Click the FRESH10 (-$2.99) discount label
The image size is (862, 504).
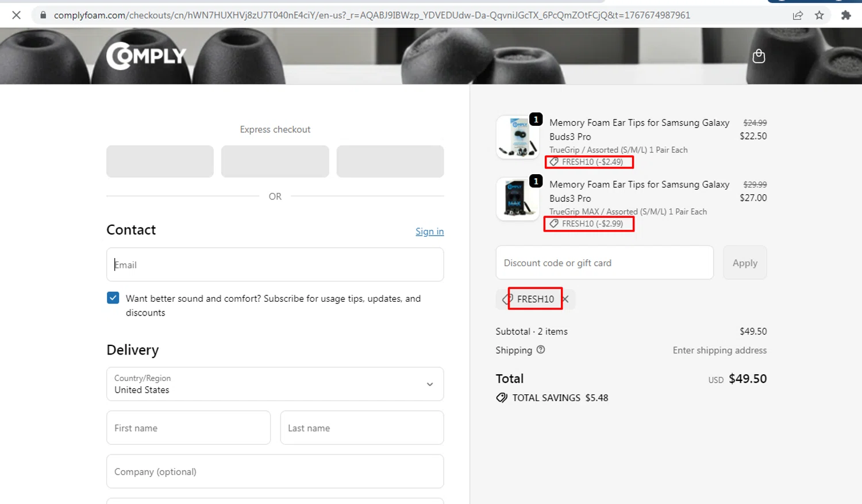[x=592, y=224]
